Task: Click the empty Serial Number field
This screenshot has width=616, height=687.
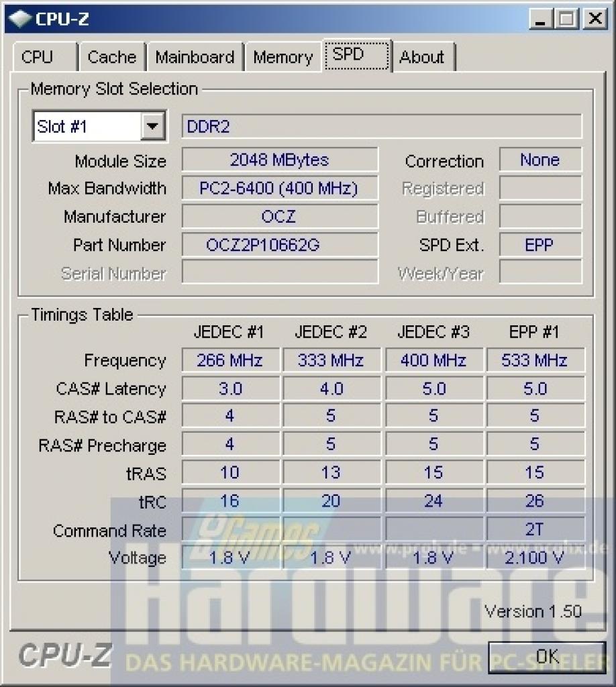Action: [280, 272]
